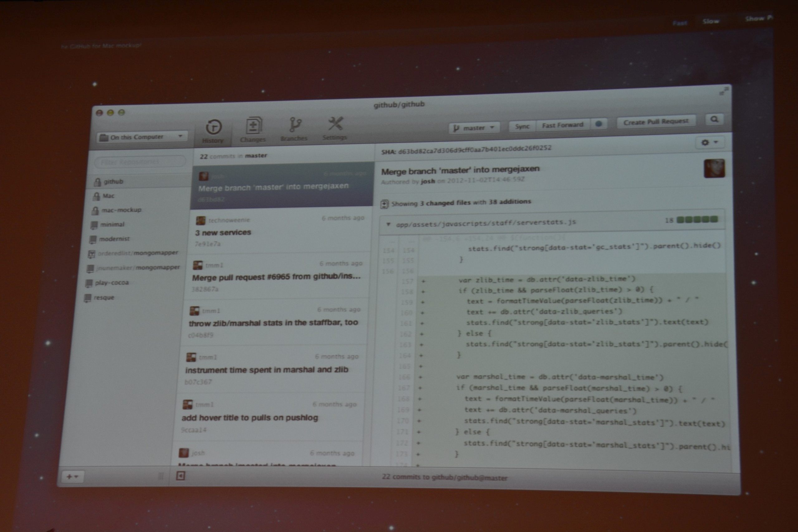Click the Filter Repositories field
The height and width of the screenshot is (532, 798).
[x=140, y=162]
